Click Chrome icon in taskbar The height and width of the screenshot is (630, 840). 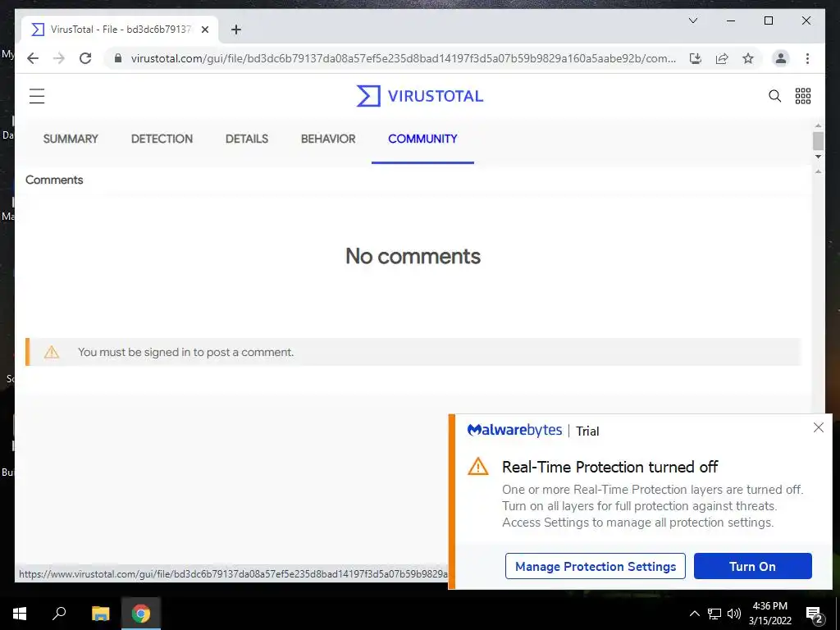(x=141, y=614)
